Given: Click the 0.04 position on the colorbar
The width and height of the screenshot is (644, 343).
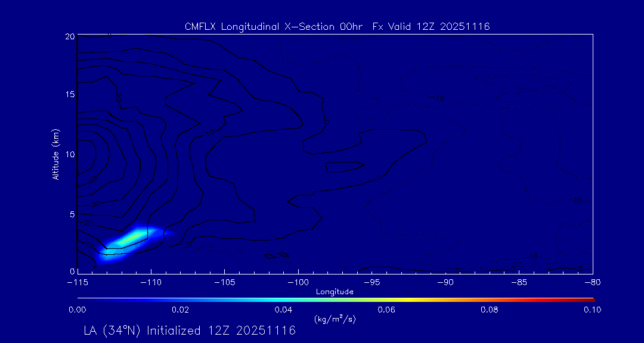Looking at the screenshot, I should pos(284,300).
